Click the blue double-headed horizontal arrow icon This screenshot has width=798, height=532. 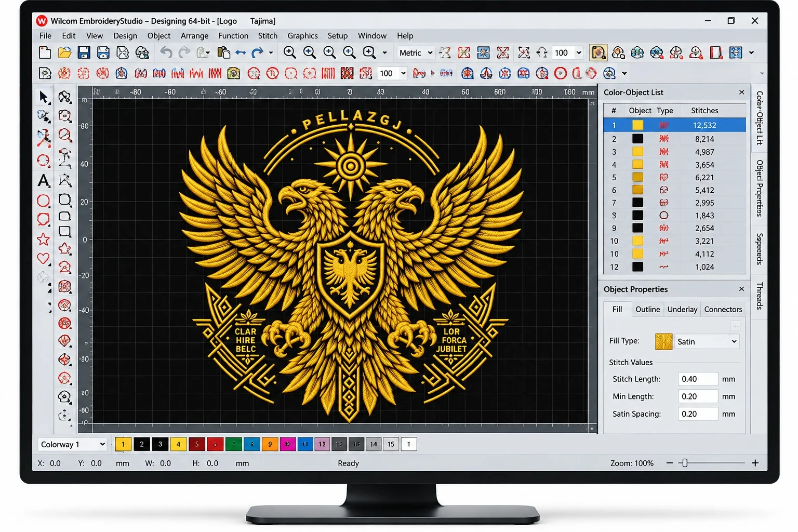click(240, 52)
